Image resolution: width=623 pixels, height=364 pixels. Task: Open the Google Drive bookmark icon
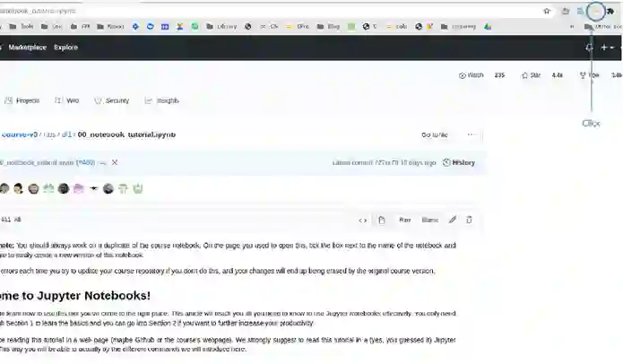[x=488, y=27]
